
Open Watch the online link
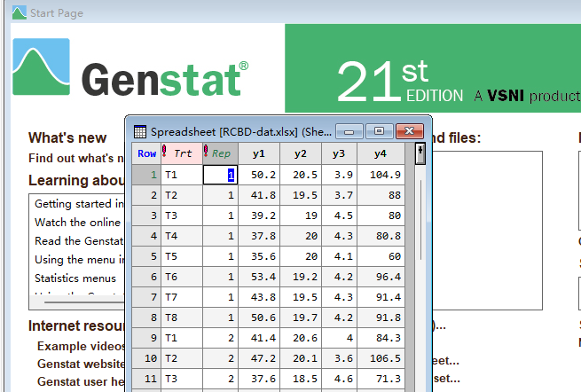pos(77,223)
